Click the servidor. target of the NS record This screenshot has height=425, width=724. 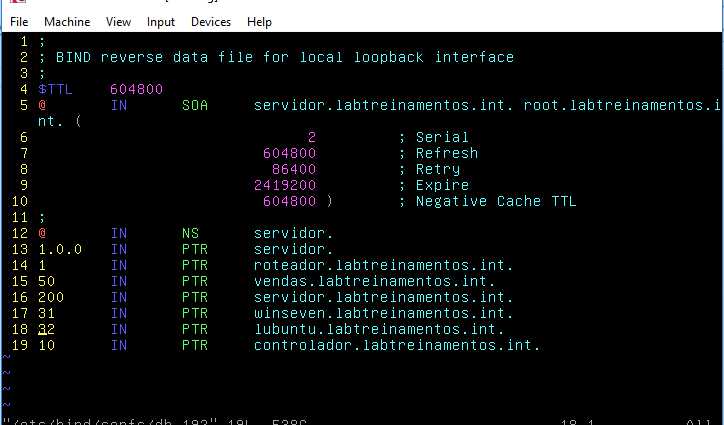[x=294, y=233]
